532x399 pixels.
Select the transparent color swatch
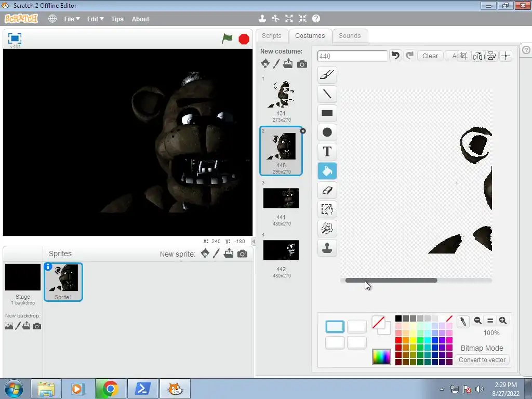(449, 318)
